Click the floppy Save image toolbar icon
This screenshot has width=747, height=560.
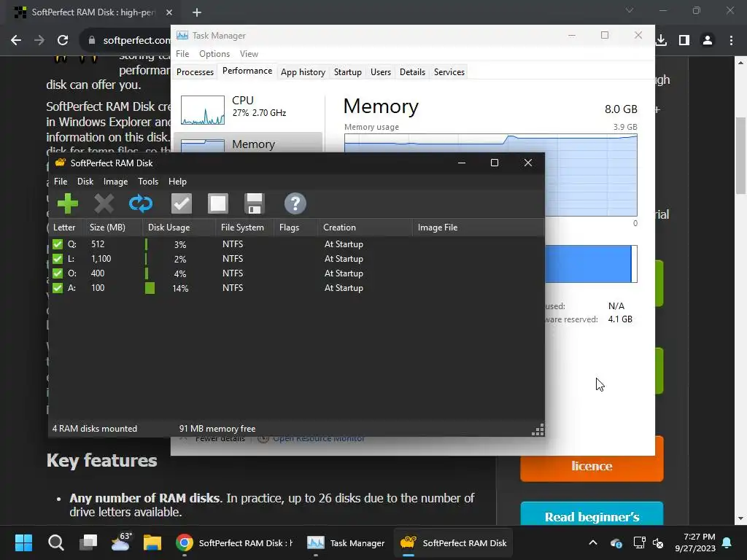[x=255, y=204]
